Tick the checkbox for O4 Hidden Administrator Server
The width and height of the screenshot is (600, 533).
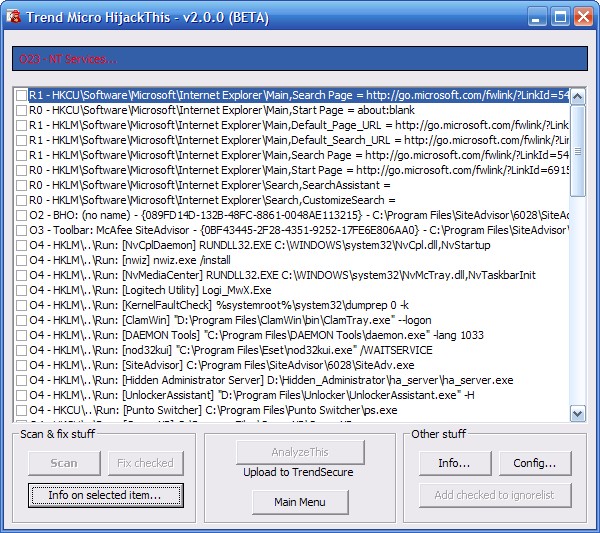(x=21, y=380)
